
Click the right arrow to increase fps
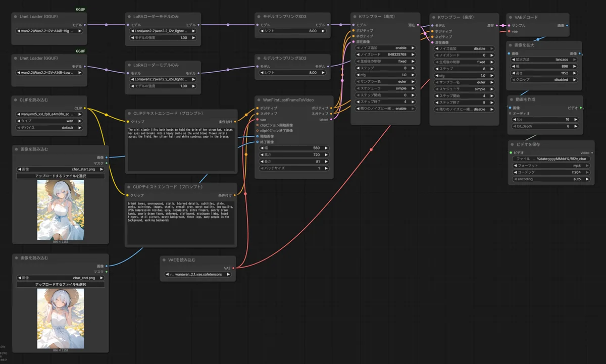[x=577, y=120]
